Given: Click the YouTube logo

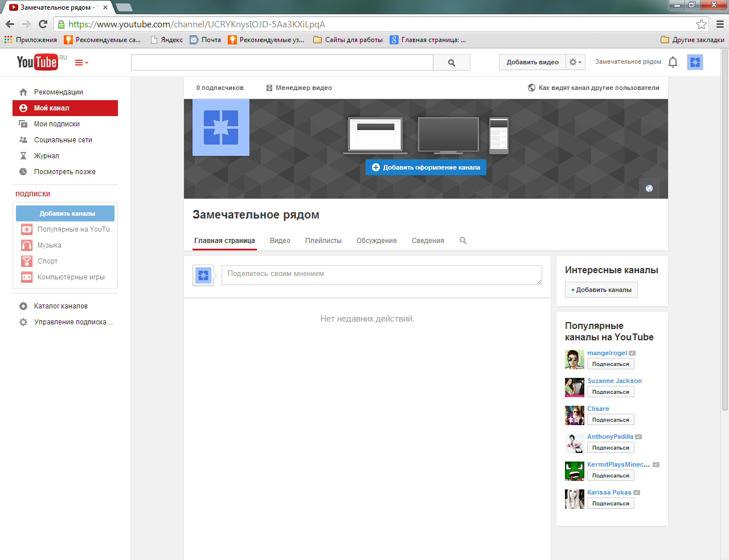Looking at the screenshot, I should 37,62.
